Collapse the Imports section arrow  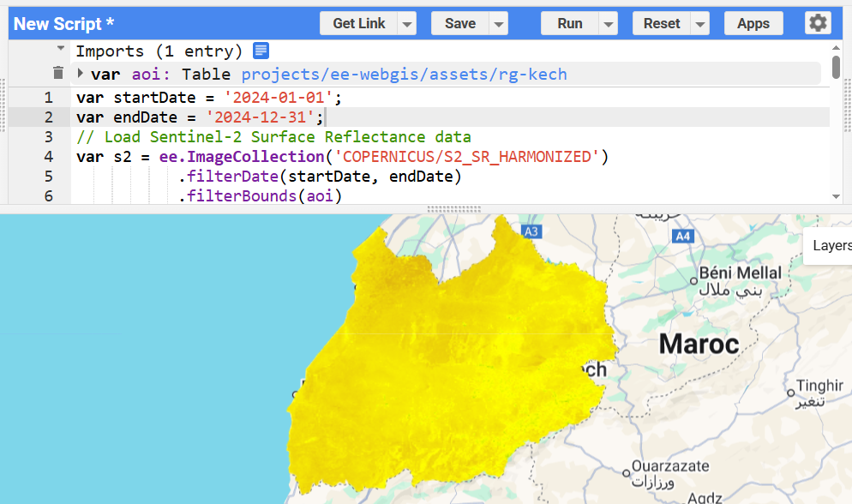[60, 50]
